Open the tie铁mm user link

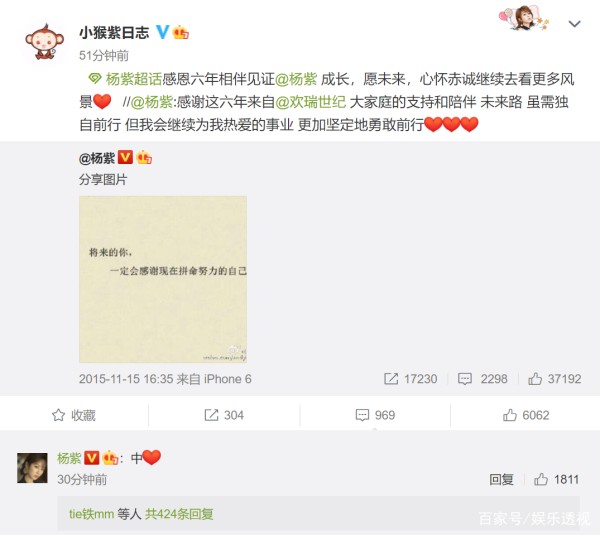pos(91,514)
